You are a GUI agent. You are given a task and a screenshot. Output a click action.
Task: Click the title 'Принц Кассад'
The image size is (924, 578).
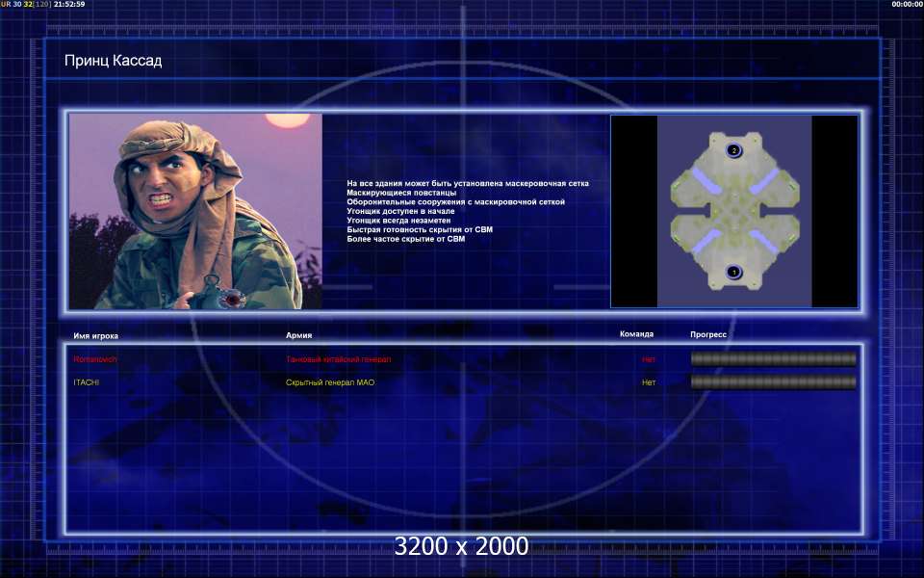tap(114, 61)
